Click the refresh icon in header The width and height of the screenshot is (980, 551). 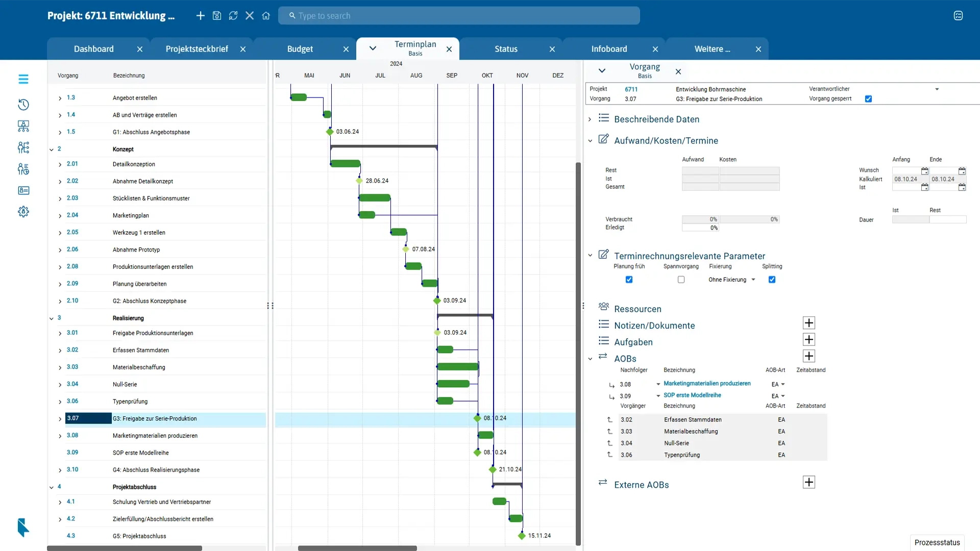233,16
